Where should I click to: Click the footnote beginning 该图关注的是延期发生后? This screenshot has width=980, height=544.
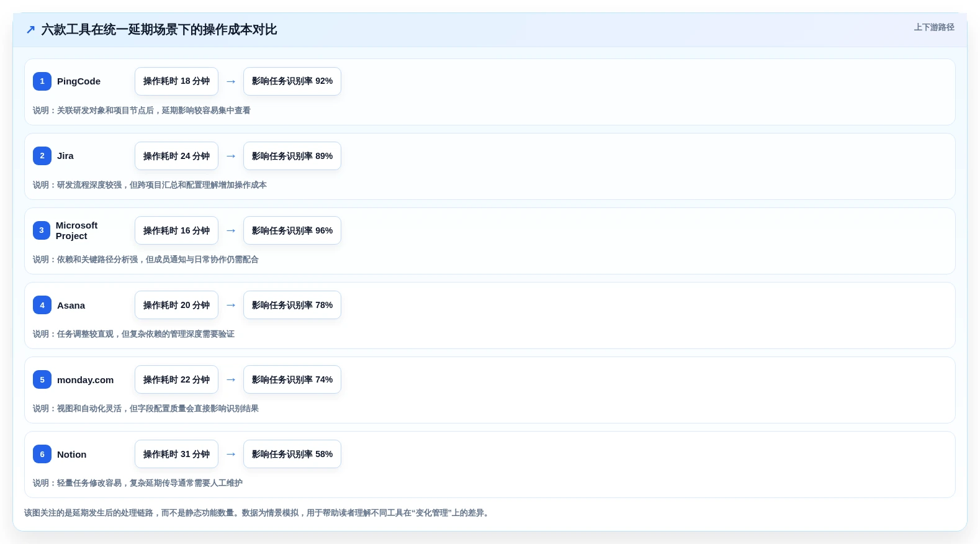pyautogui.click(x=258, y=513)
